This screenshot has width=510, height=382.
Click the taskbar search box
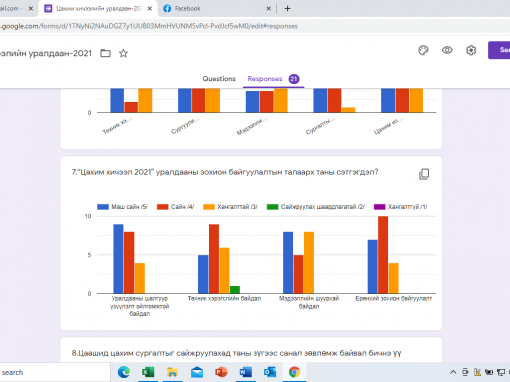[55, 372]
